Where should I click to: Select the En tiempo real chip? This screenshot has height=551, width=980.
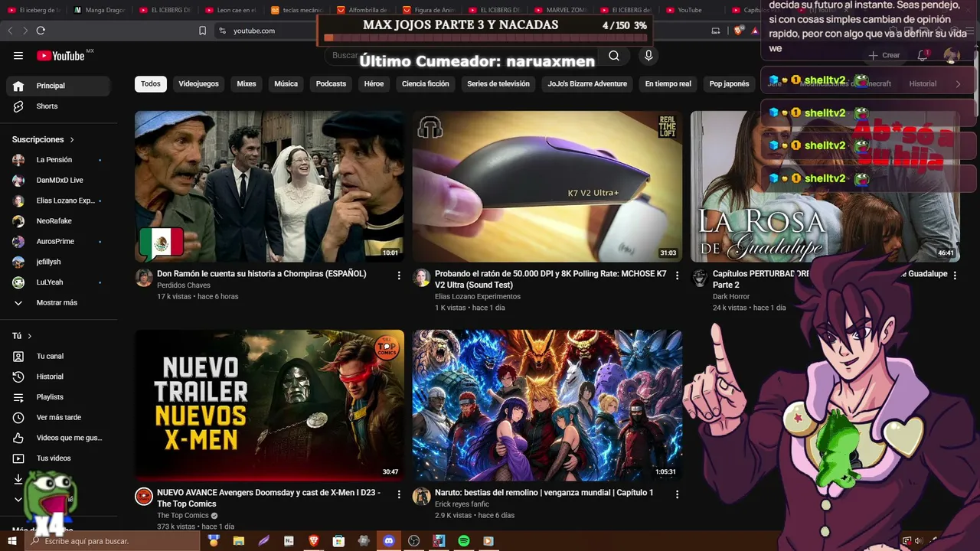(668, 84)
